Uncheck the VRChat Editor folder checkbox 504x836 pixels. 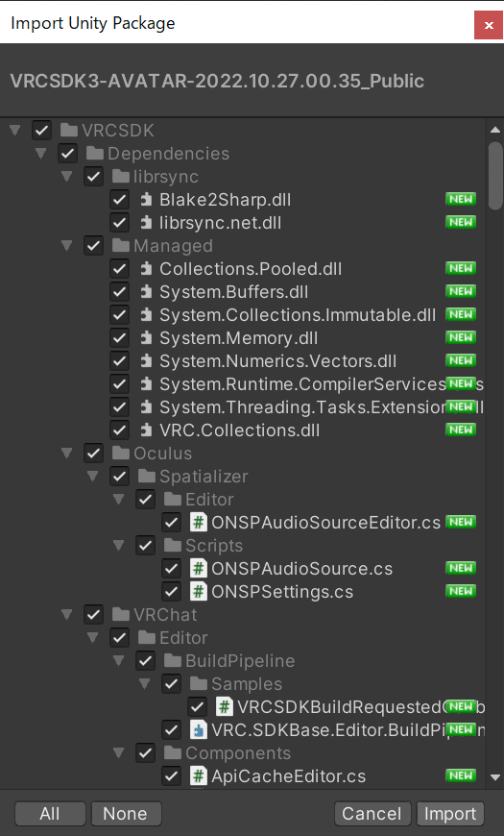(119, 638)
